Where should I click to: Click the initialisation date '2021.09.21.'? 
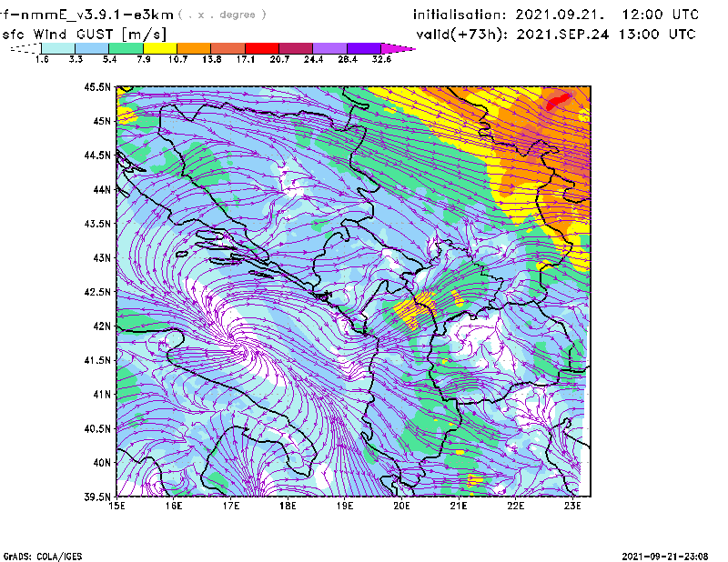[x=560, y=15]
